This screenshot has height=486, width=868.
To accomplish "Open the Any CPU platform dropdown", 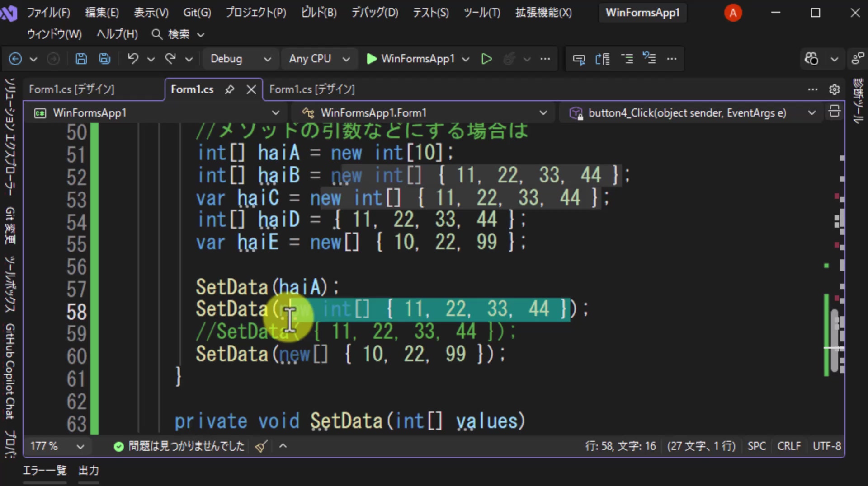I will click(319, 59).
